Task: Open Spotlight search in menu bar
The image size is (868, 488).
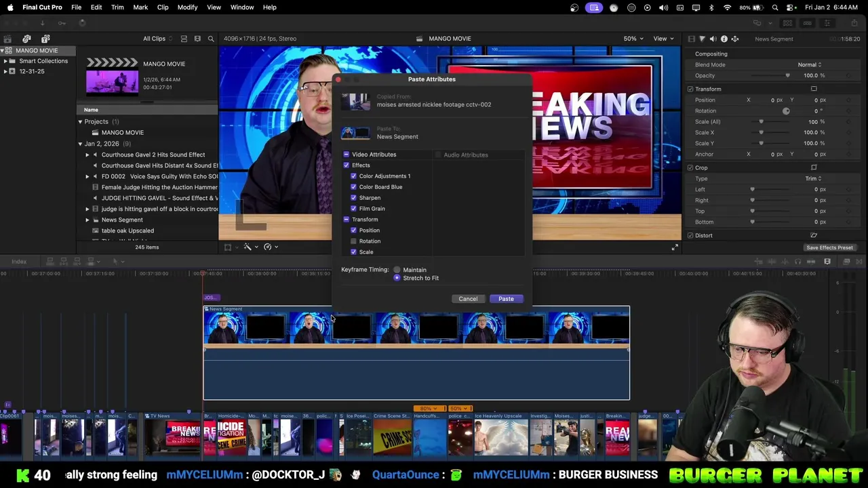Action: click(x=775, y=7)
